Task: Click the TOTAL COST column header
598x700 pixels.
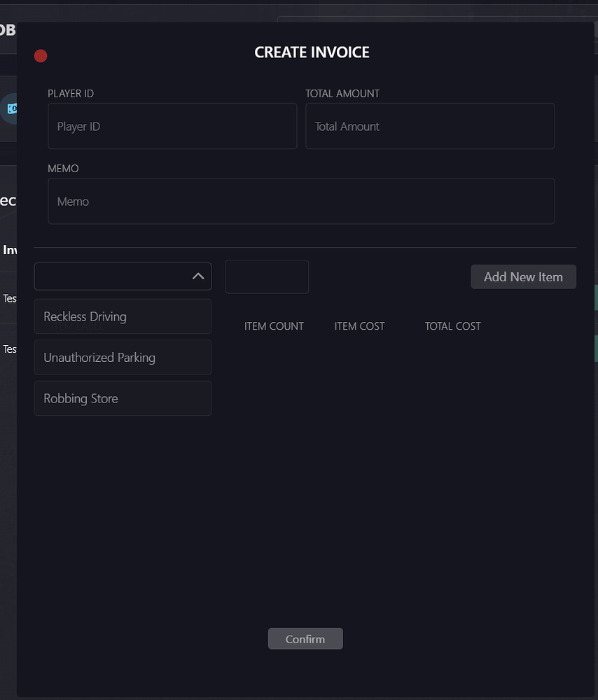Action: coord(452,325)
